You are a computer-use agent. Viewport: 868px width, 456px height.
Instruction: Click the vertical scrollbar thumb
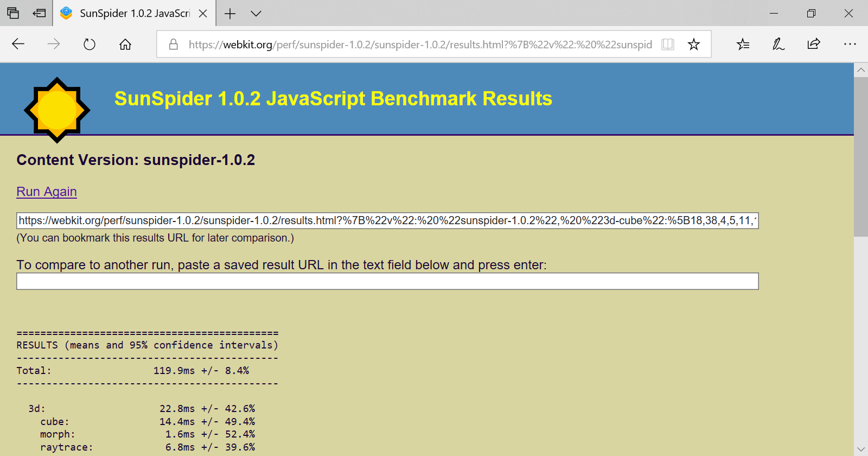(861, 157)
